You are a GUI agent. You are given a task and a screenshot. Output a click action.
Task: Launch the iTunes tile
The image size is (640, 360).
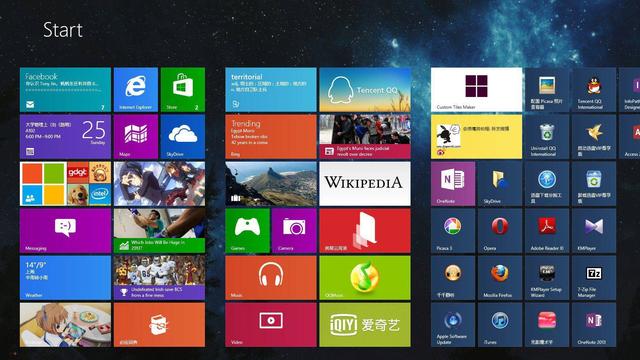[x=500, y=324]
